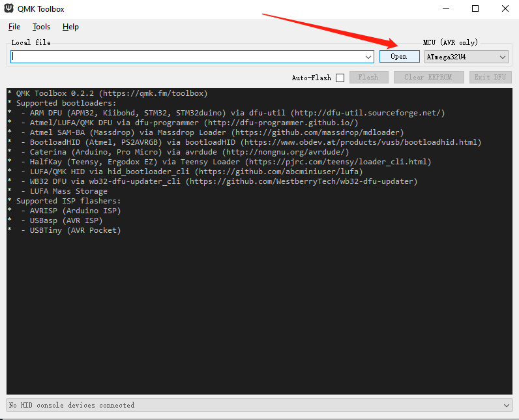Click the Atmel/LUFA/QMK DFU log line
This screenshot has height=420, width=519.
(183, 123)
